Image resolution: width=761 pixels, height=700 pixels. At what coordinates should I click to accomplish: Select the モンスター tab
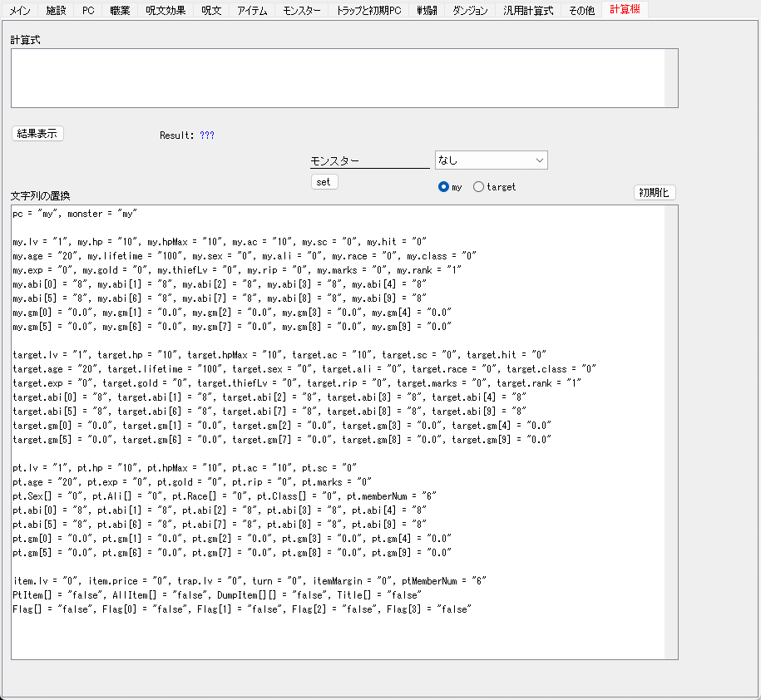click(301, 10)
